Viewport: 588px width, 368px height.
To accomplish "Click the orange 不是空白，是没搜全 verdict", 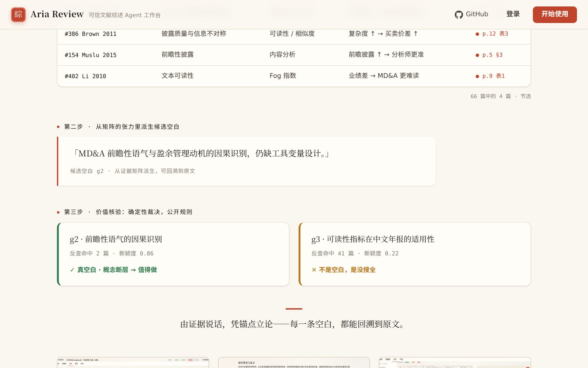I will click(343, 270).
